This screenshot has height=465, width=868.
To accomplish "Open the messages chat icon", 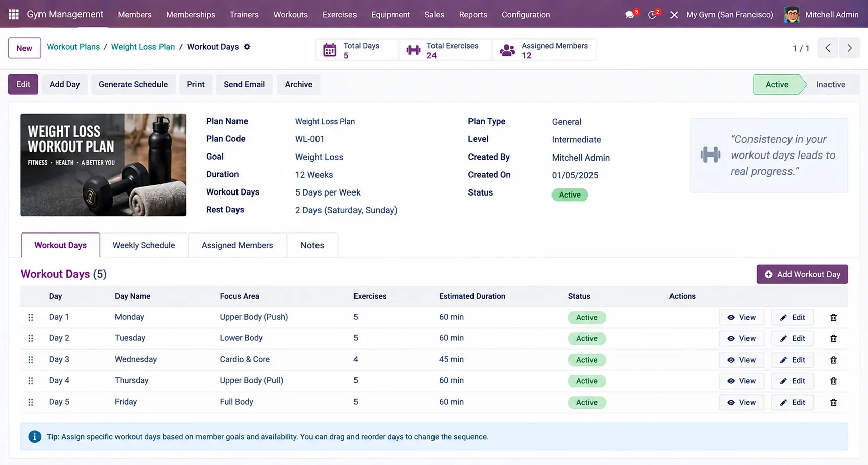I will click(629, 15).
